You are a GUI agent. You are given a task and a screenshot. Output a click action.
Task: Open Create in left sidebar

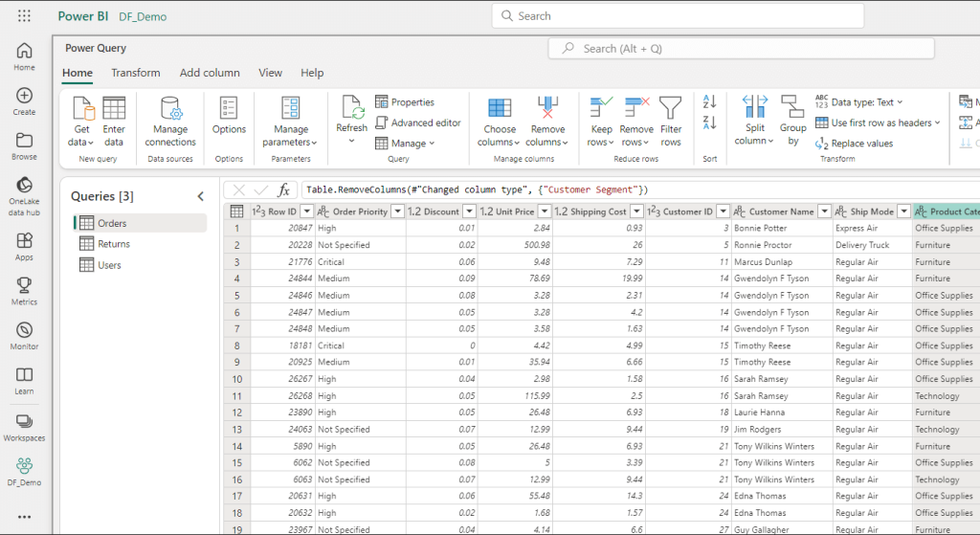(24, 101)
